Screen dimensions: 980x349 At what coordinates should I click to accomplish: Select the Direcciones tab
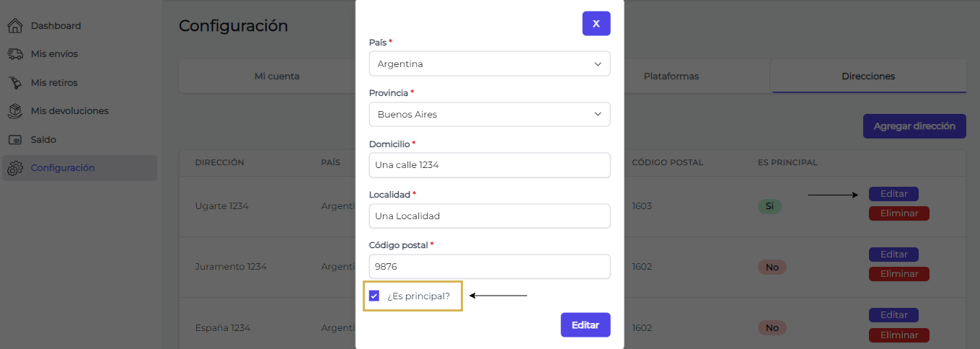[868, 76]
